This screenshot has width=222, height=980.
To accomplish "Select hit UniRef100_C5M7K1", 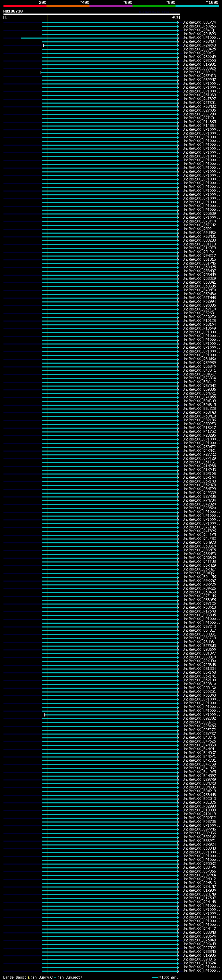I will pos(199,394).
